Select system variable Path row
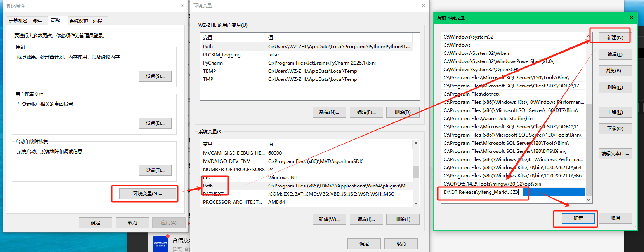Screen dimensions: 644x252 click(306, 186)
